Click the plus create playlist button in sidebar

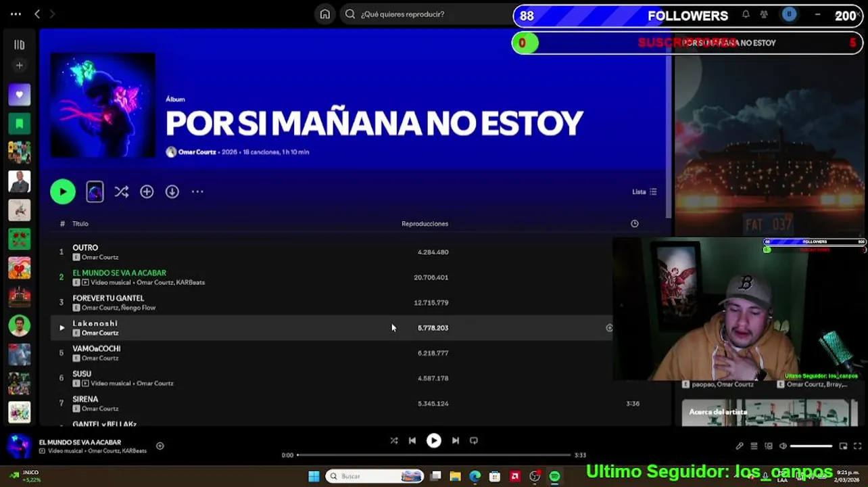(x=19, y=66)
